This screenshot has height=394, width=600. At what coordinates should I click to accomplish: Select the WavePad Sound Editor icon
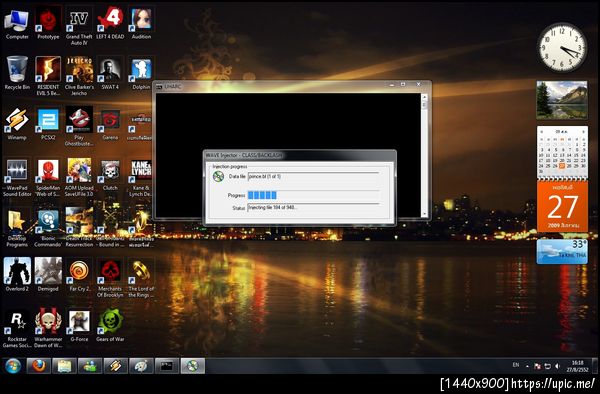point(17,177)
